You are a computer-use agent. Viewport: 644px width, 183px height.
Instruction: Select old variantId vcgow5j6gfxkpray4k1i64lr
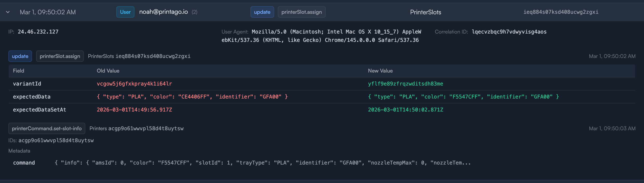click(x=134, y=84)
